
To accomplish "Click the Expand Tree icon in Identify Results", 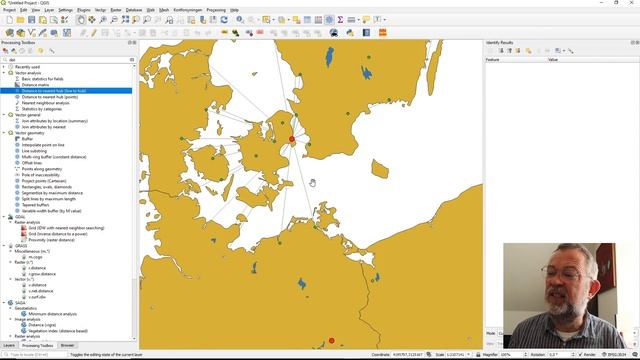I will click(x=501, y=51).
